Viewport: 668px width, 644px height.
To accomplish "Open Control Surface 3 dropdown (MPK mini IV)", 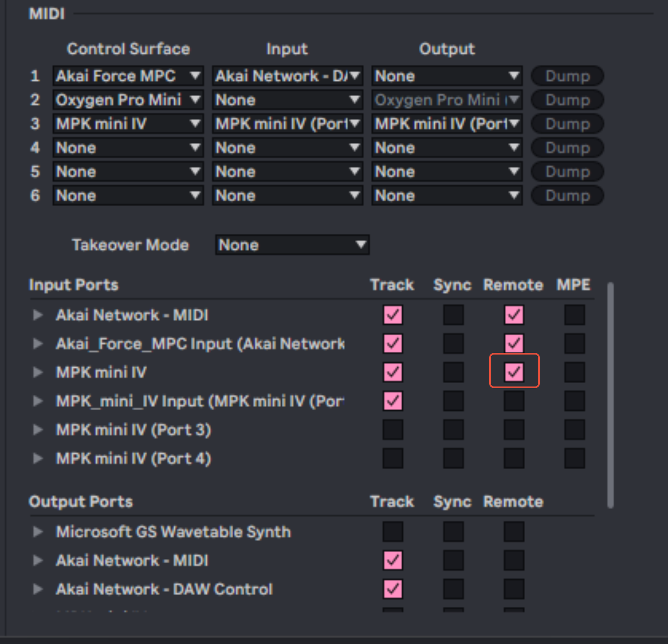I will pyautogui.click(x=128, y=124).
